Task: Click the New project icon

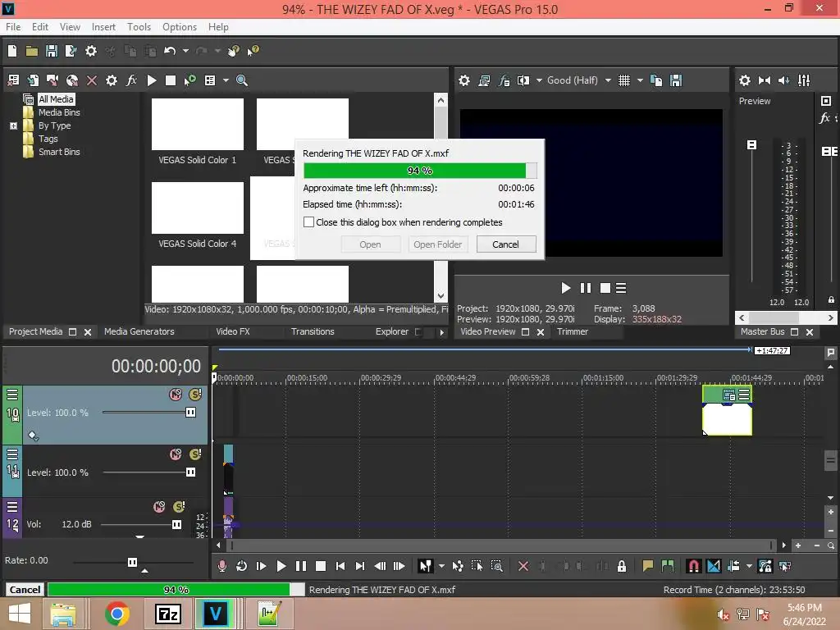Action: pos(12,51)
